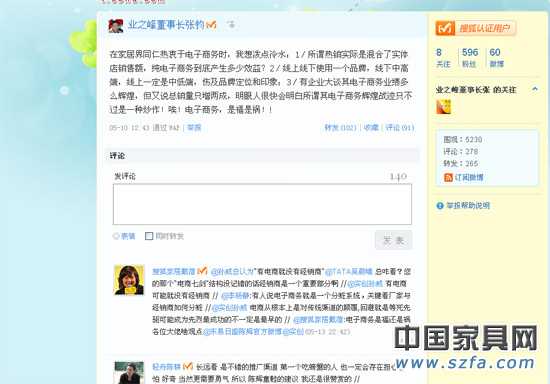The width and height of the screenshot is (550, 384).
Task: Focus the 发评论 comment text box
Action: (262, 204)
